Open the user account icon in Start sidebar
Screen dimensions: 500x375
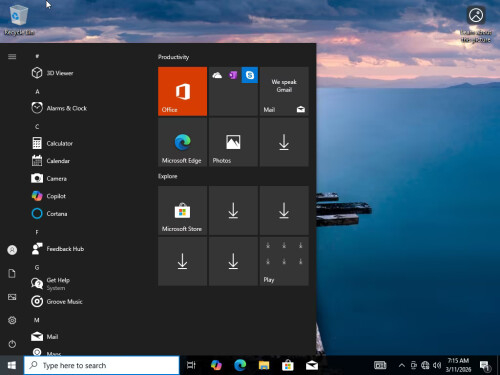click(12, 250)
